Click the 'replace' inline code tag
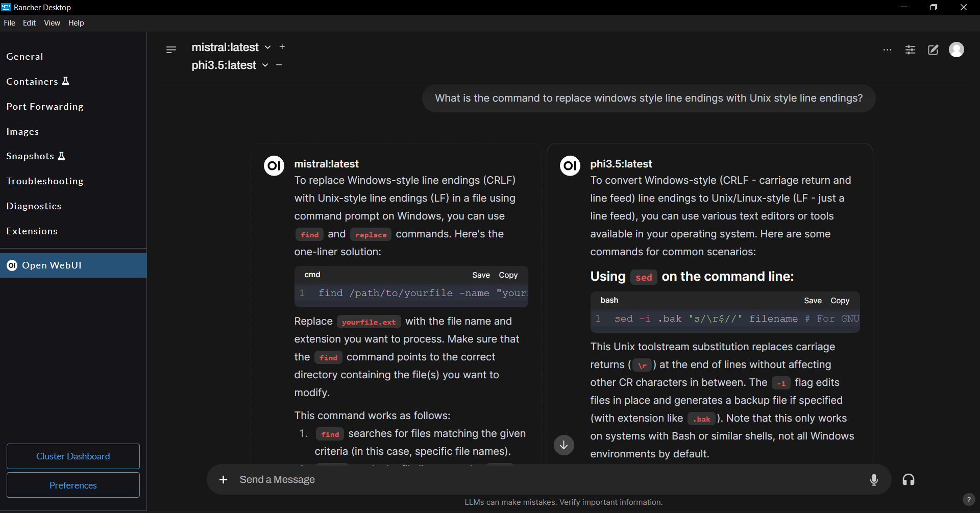This screenshot has width=980, height=513. click(371, 235)
